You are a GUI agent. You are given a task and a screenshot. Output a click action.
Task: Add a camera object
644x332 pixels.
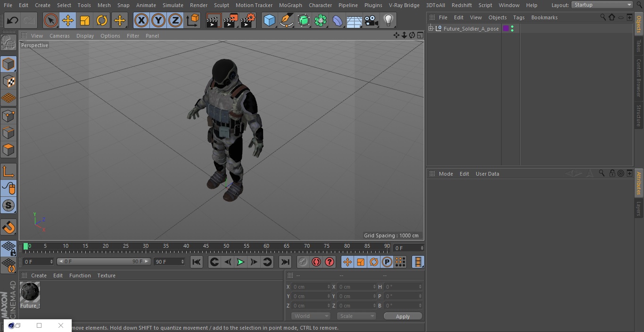(x=371, y=20)
